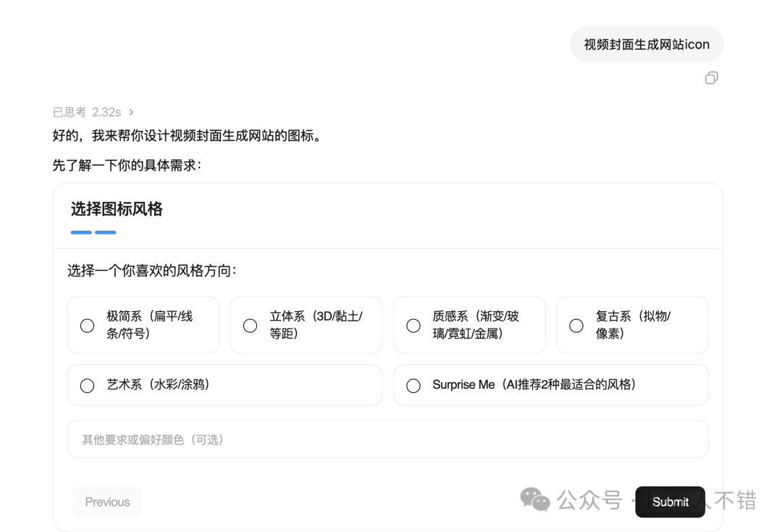Select the 极简系 (扁平/线条/符号) style option
The width and height of the screenshot is (782, 532).
point(87,326)
